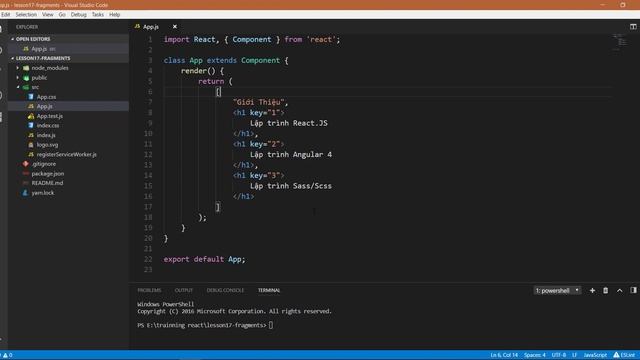
Task: Restore the window using title bar button
Action: pyautogui.click(x=622, y=5)
